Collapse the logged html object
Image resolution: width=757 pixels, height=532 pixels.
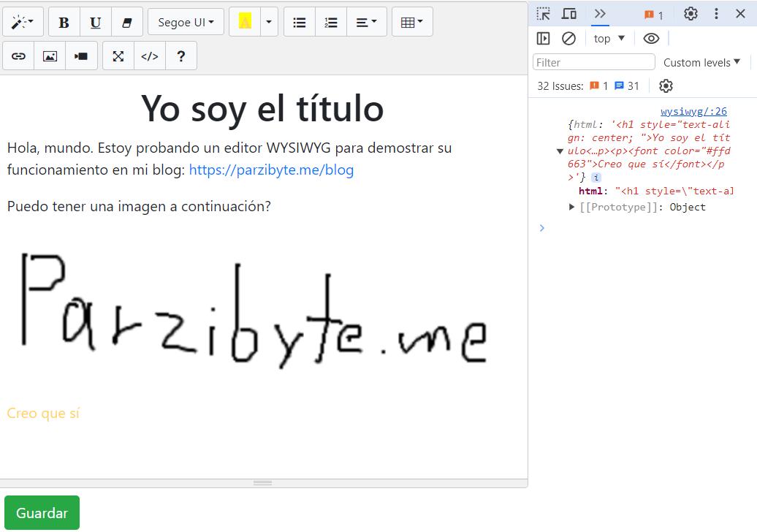click(x=560, y=151)
